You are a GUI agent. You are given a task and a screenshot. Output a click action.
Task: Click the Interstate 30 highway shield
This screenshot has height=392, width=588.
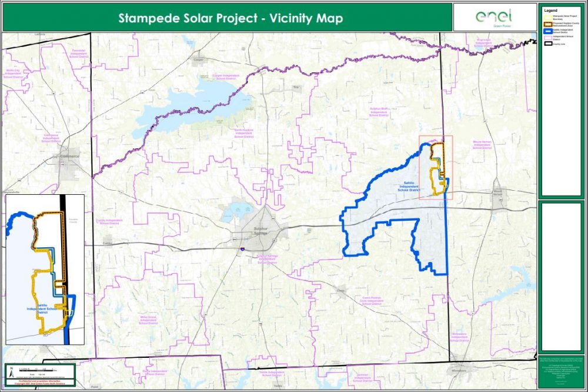click(243, 248)
